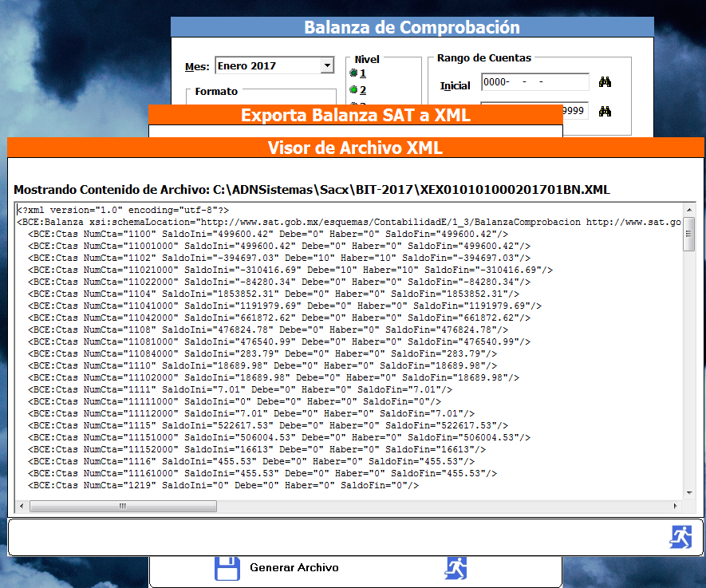The height and width of the screenshot is (588, 706).
Task: Open the Mes dropdown showing Enero 2017
Action: [x=327, y=65]
